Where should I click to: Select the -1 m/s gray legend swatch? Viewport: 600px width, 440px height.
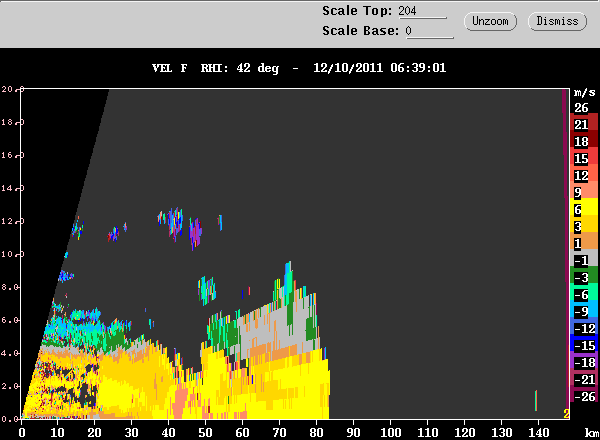point(584,257)
